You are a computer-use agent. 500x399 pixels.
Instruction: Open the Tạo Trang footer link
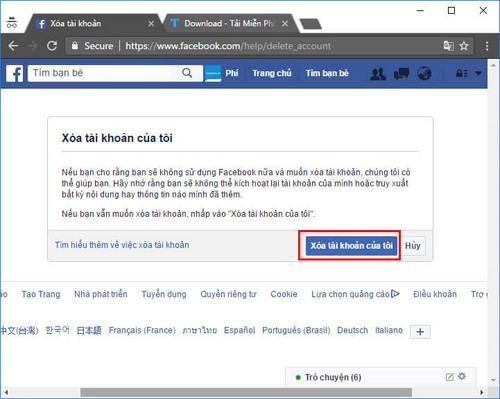coord(41,294)
